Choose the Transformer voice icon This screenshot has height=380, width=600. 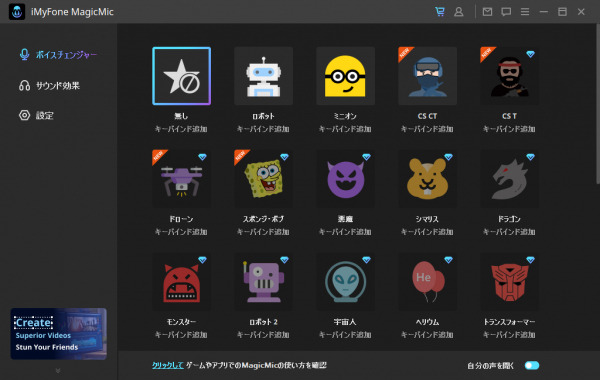(x=509, y=282)
